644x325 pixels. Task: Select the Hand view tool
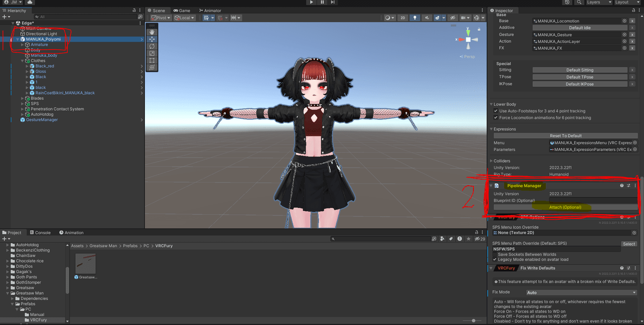coord(152,32)
